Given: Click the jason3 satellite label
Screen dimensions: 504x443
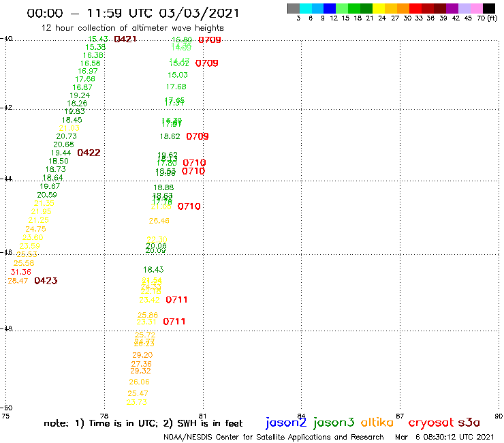Looking at the screenshot, I should (x=334, y=423).
